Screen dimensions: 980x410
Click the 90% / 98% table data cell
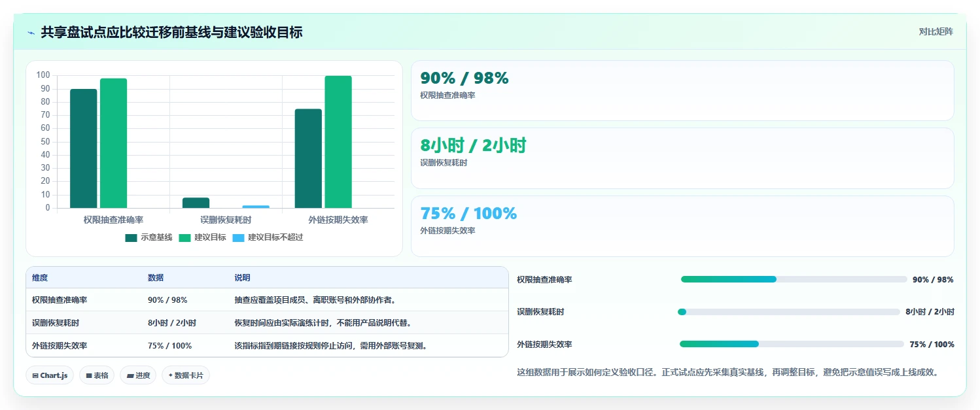186,300
